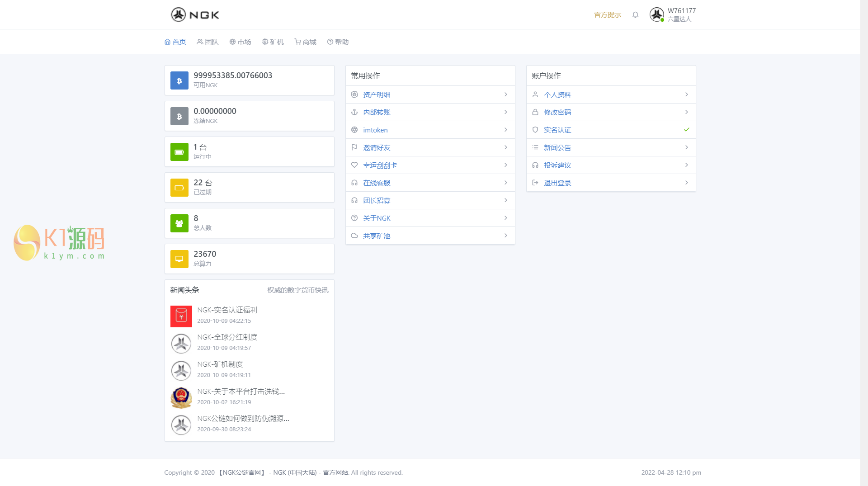Image resolution: width=868 pixels, height=486 pixels.
Task: Click the heart icon for lucky scratch card
Action: [x=354, y=165]
